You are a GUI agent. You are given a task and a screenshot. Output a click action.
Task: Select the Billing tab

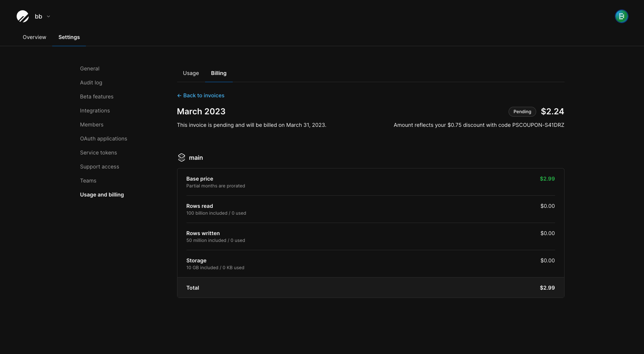point(219,73)
